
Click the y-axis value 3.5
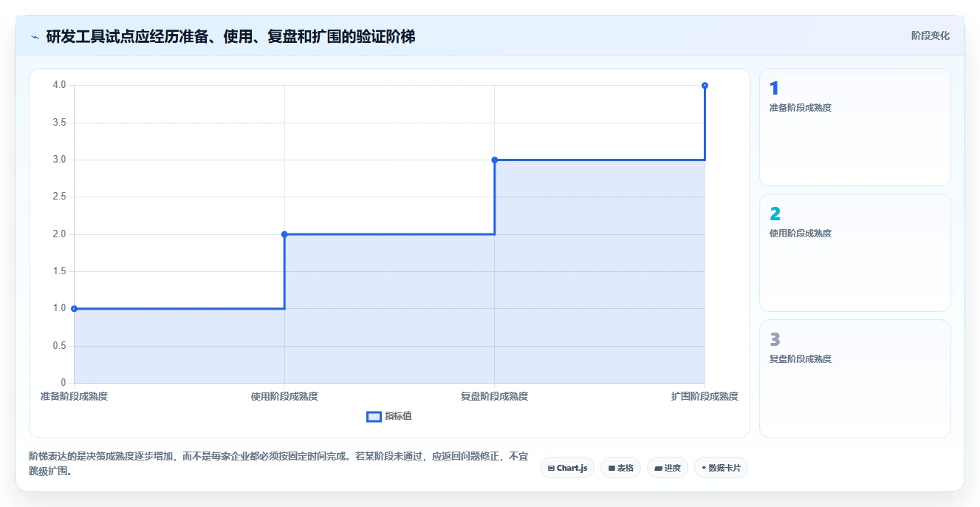[x=59, y=123]
